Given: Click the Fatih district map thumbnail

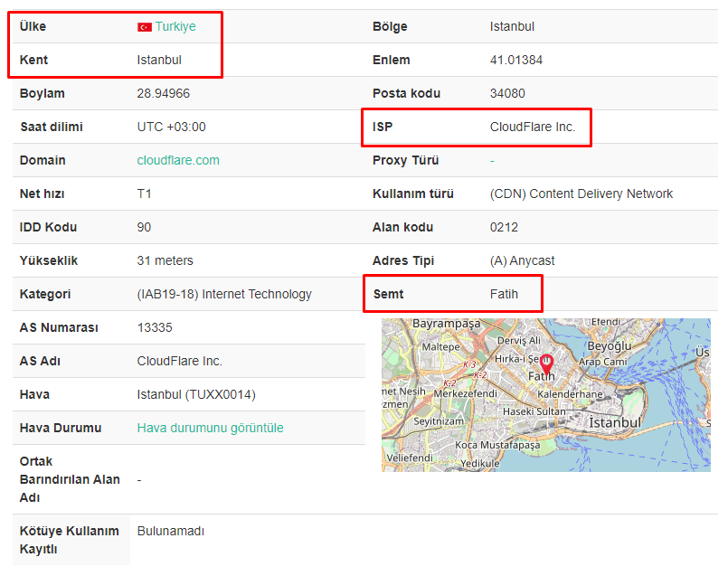Looking at the screenshot, I should pyautogui.click(x=546, y=395).
